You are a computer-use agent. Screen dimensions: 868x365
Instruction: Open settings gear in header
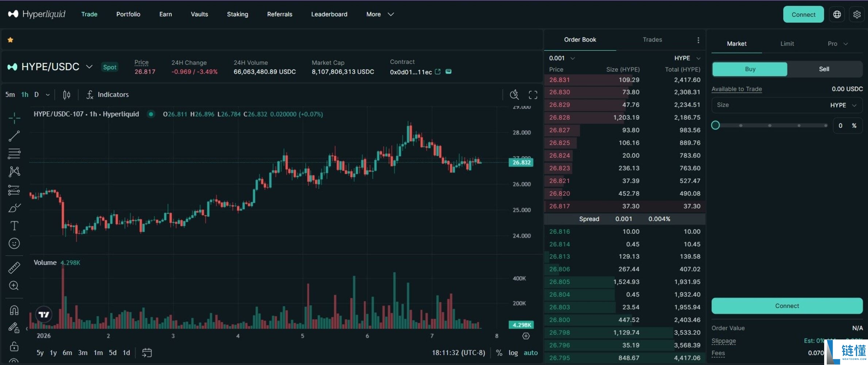(x=857, y=14)
